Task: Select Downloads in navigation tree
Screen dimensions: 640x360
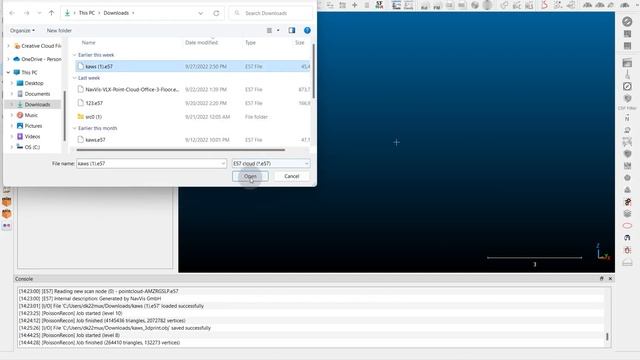Action: [x=37, y=104]
